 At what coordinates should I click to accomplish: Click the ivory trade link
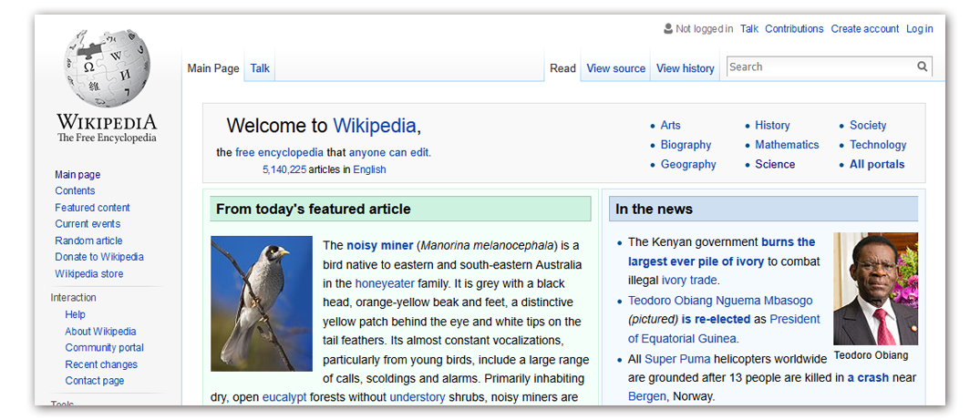pos(689,280)
